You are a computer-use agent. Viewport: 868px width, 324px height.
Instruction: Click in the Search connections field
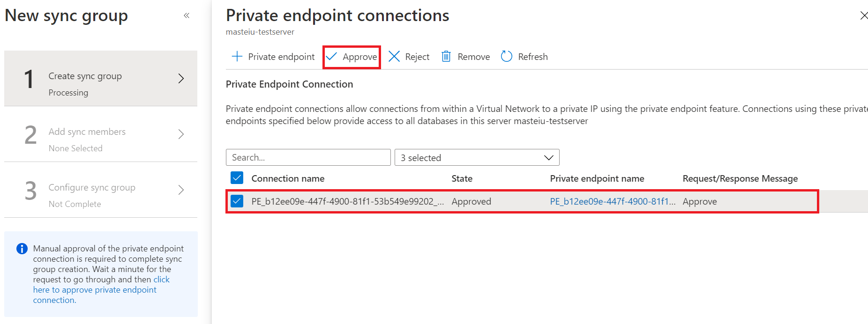click(308, 158)
